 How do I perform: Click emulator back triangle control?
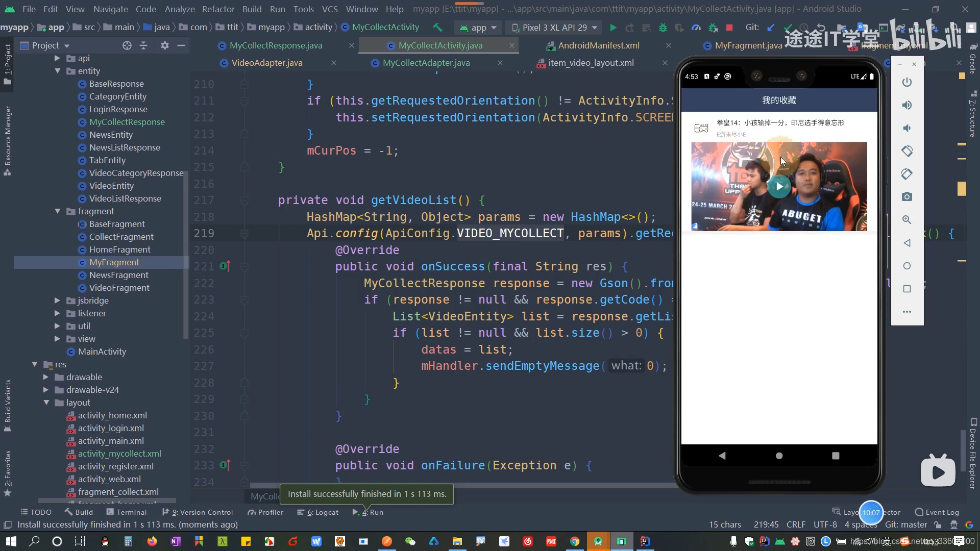pos(907,243)
